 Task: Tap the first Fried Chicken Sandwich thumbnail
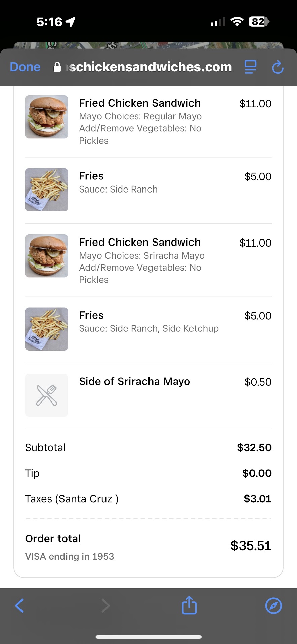tap(47, 117)
